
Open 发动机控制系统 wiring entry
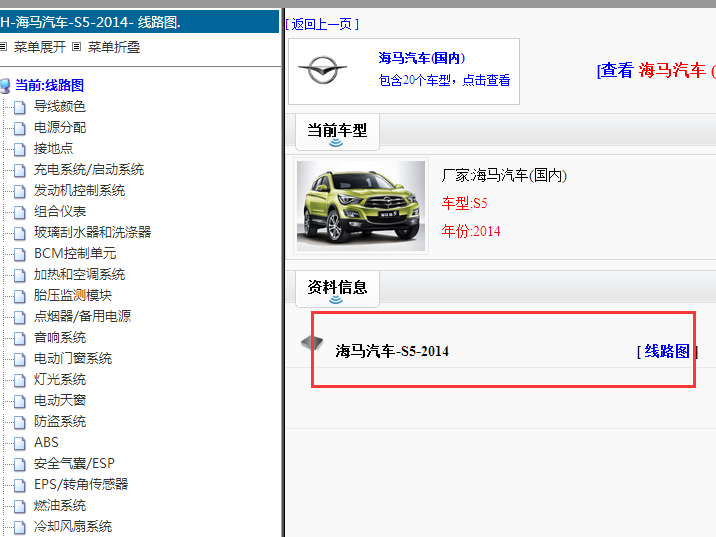point(79,190)
